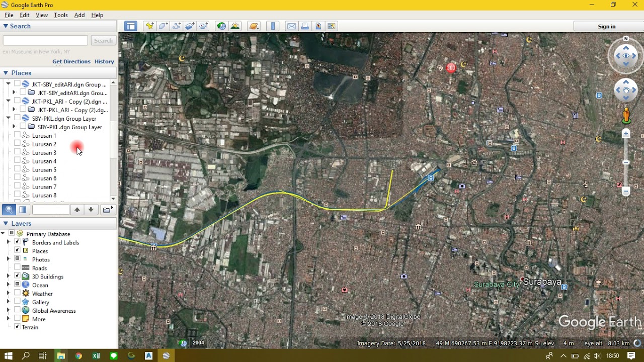Viewport: 644px width, 362px height.
Task: Expand the More layer
Action: click(8, 319)
